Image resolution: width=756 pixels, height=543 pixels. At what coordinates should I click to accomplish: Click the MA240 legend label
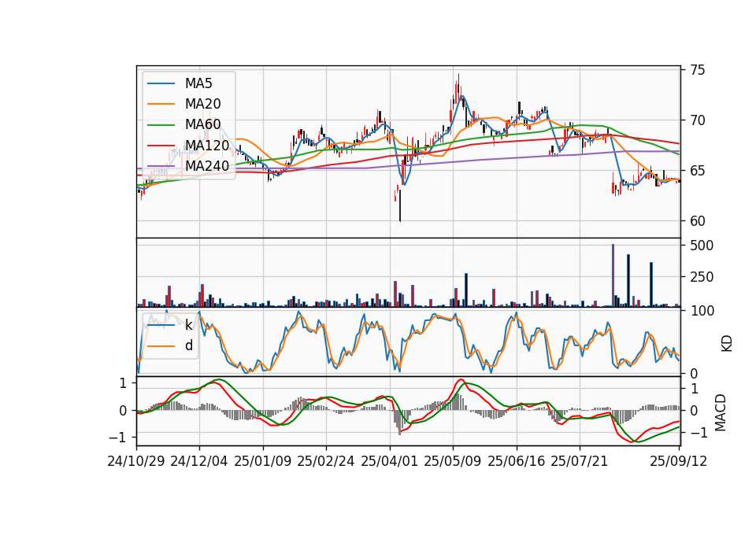click(207, 166)
